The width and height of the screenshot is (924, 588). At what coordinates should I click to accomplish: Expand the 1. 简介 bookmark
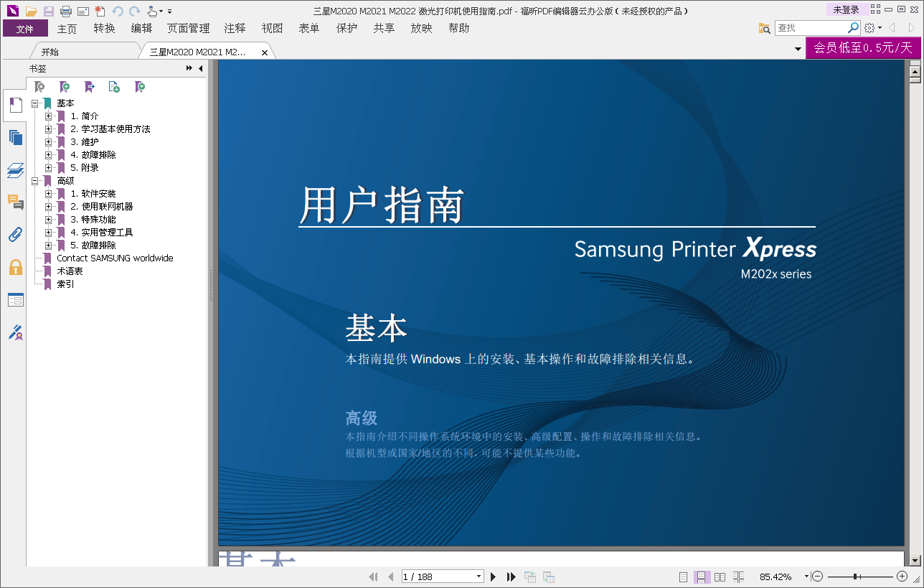coord(49,116)
